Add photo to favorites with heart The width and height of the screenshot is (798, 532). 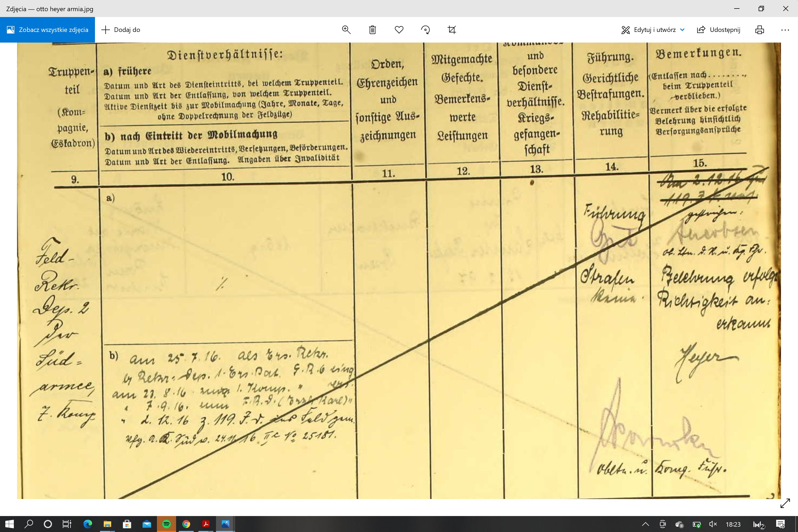[399, 30]
